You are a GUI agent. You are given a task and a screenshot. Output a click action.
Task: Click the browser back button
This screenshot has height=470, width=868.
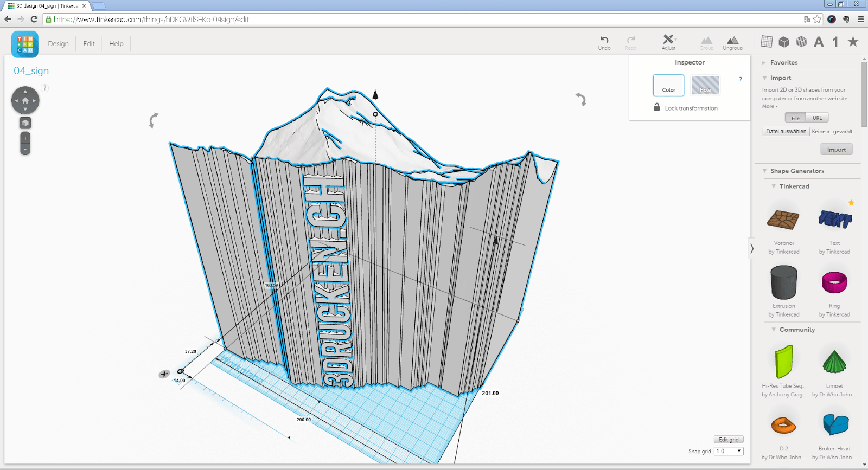[x=8, y=20]
